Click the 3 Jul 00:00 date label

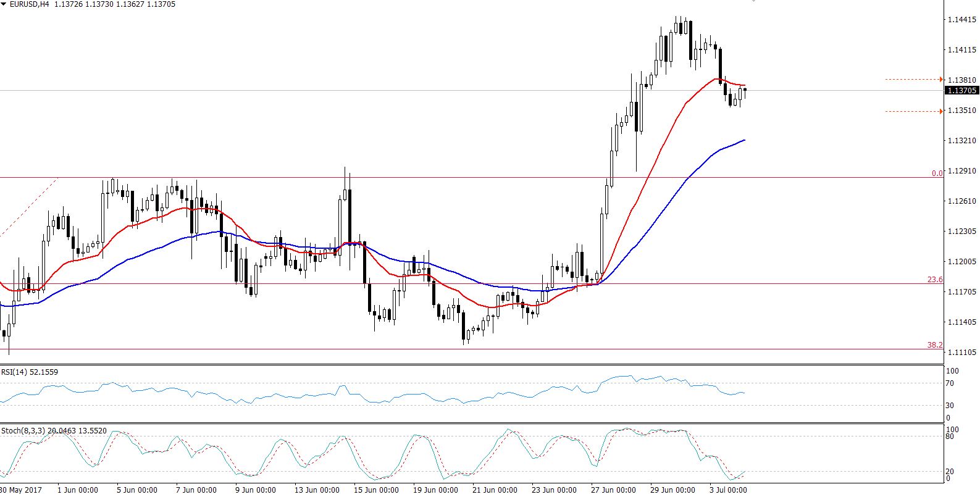[729, 490]
